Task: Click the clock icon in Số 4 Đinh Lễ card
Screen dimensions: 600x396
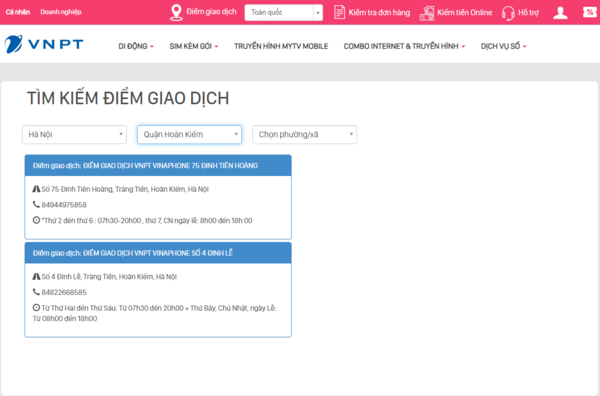Action: [36, 307]
